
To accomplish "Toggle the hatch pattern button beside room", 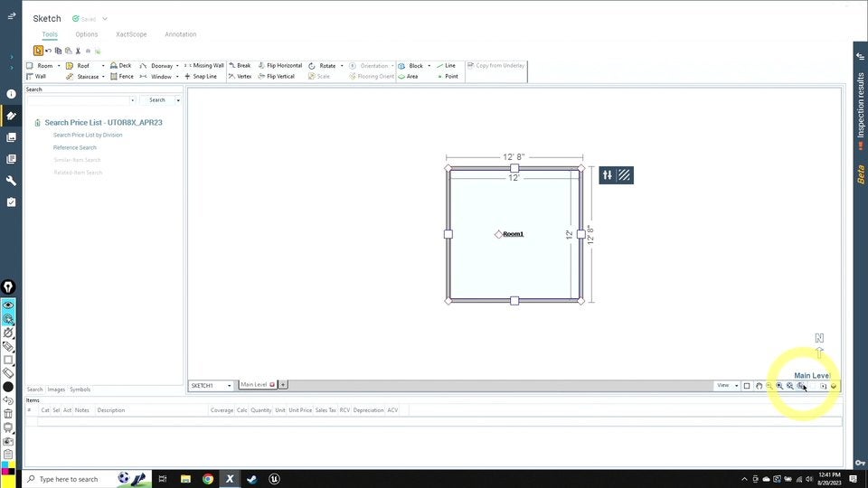I will (625, 175).
